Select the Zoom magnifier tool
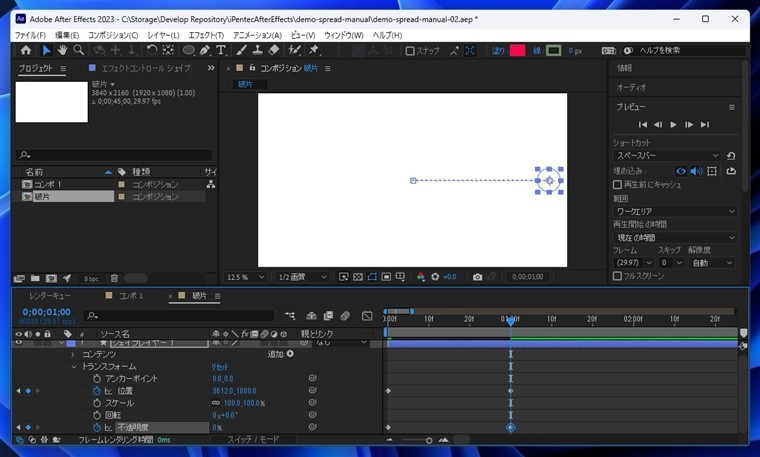This screenshot has height=457, width=760. coord(78,50)
